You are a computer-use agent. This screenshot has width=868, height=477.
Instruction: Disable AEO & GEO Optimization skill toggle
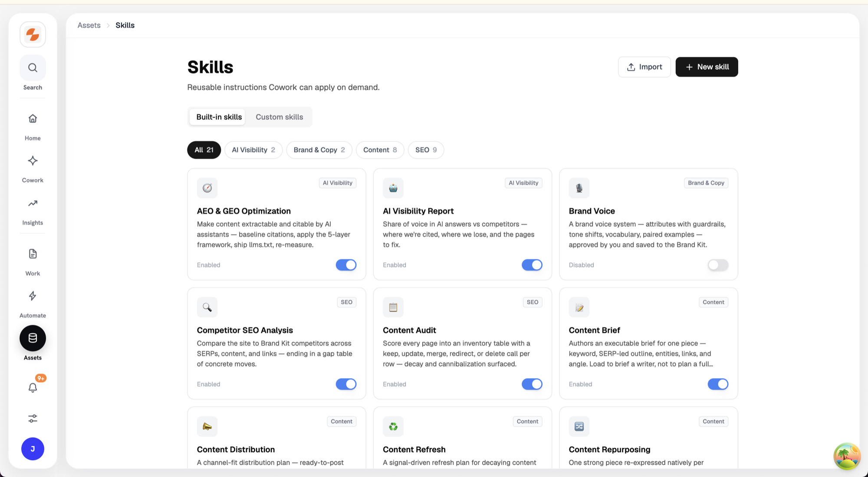click(346, 265)
